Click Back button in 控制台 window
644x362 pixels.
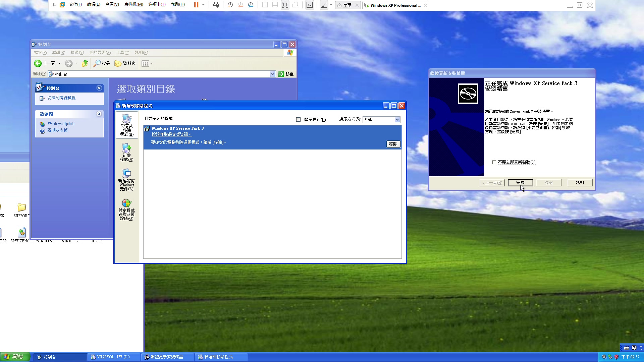click(45, 63)
